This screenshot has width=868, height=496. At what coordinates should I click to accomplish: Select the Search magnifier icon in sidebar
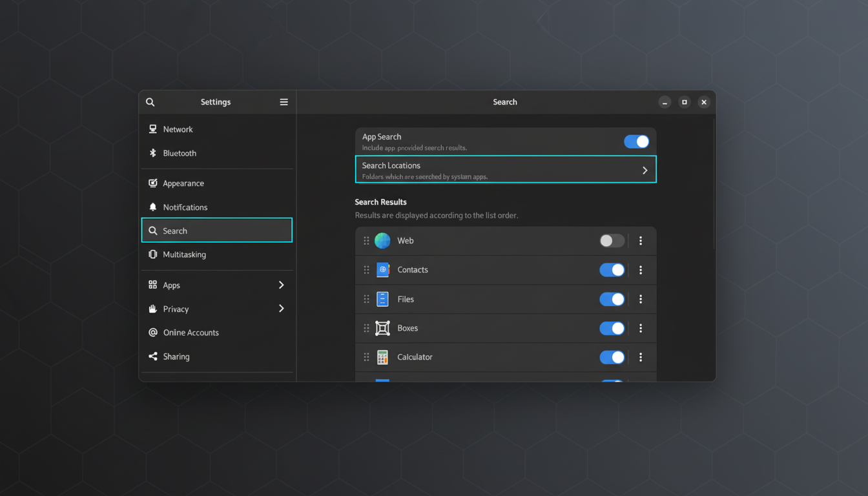152,230
